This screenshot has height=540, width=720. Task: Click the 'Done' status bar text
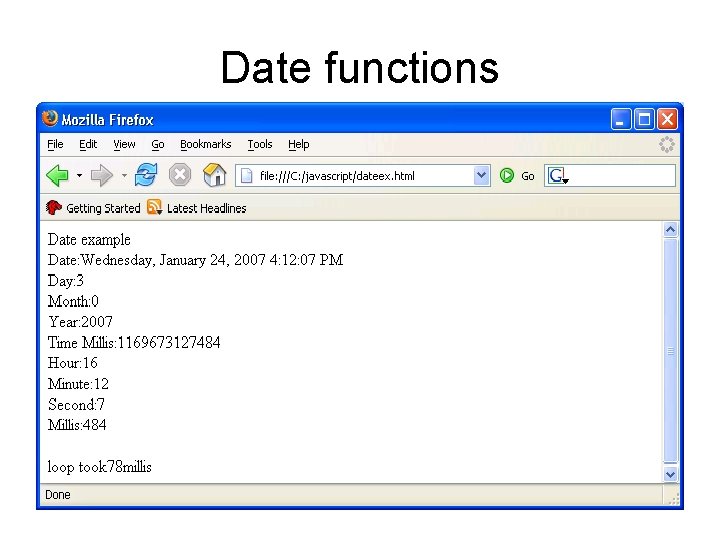pyautogui.click(x=58, y=495)
